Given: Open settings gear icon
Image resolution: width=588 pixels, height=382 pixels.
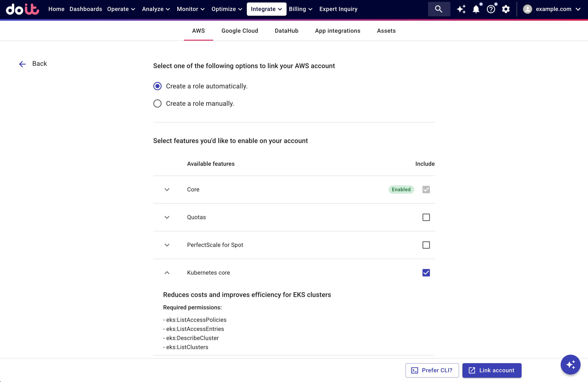Looking at the screenshot, I should (506, 9).
